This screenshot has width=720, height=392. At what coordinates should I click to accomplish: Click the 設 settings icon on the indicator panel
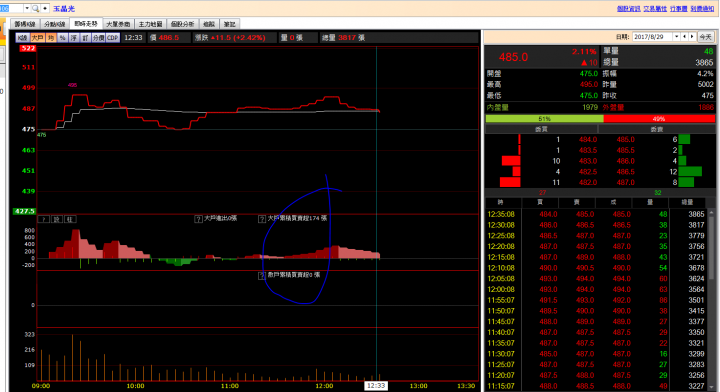pos(56,219)
